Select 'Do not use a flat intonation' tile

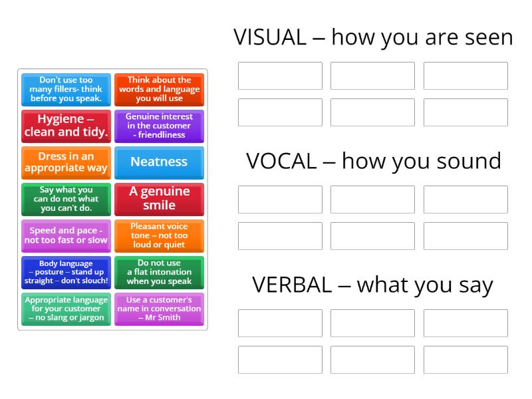pyautogui.click(x=159, y=273)
